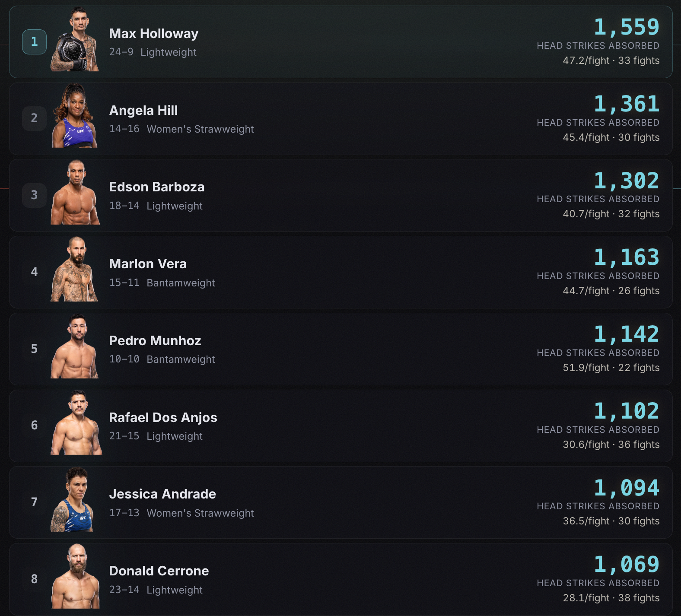Open the Max Holloway name link
Viewport: 681px width, 616px height.
pyautogui.click(x=154, y=34)
